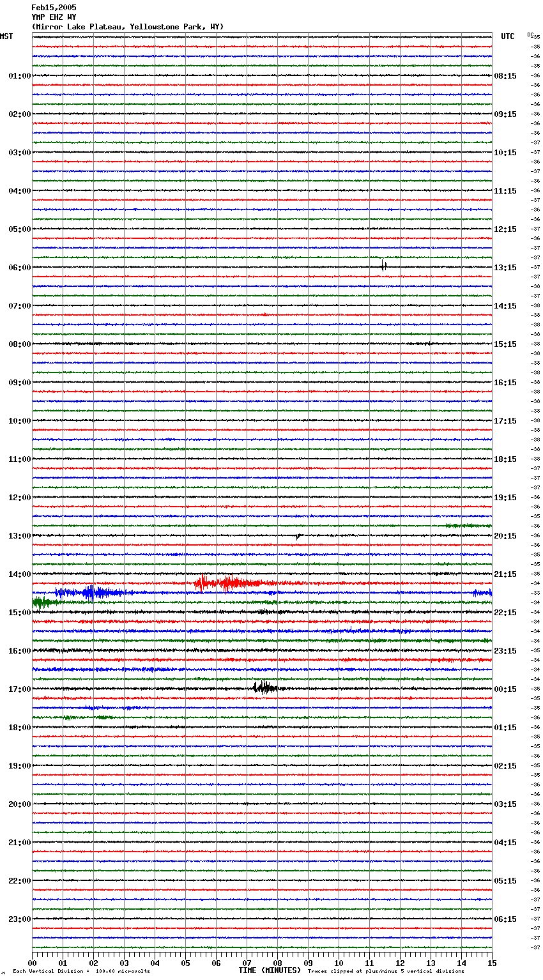Click the traces clipped footnote text
This screenshot has width=543, height=980.
386,971
